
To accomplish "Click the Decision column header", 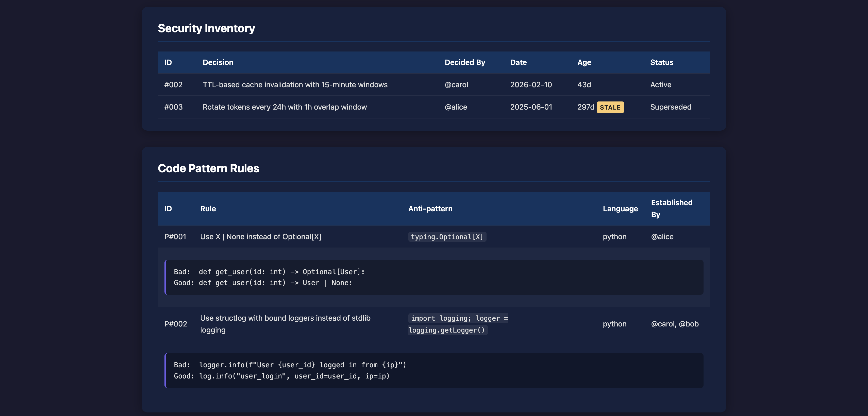I will (x=218, y=62).
